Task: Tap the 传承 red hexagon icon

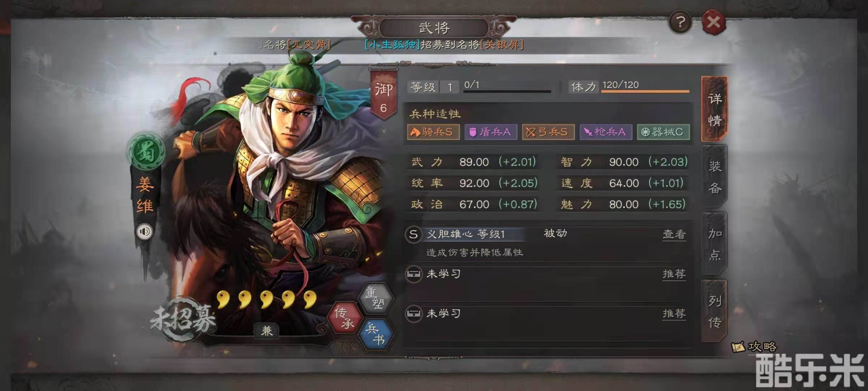Action: coord(344,318)
